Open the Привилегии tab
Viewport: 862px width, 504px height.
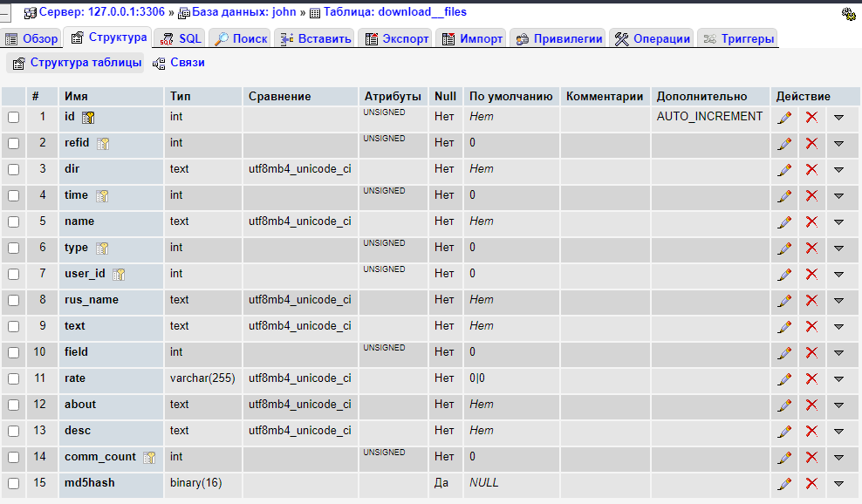click(558, 38)
